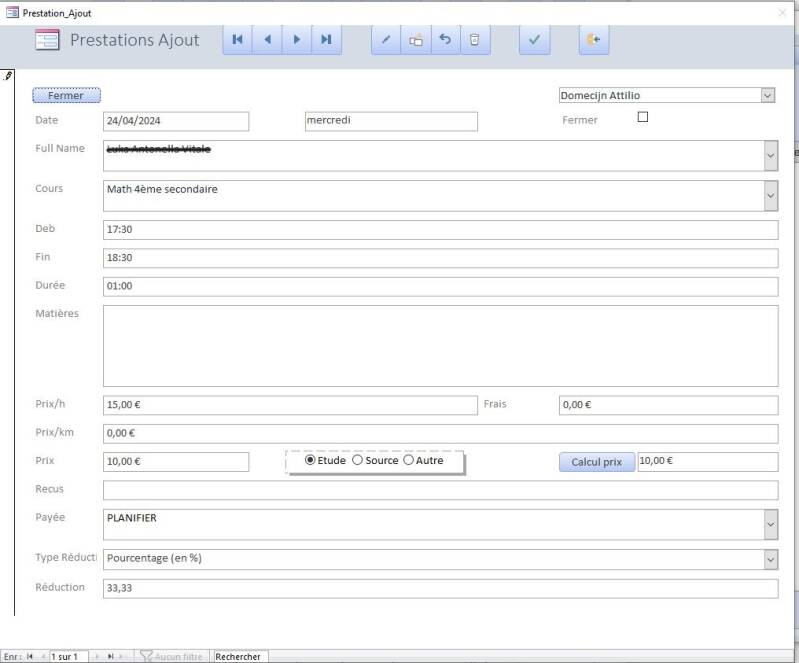Click the pencil edit record icon

[x=386, y=40]
